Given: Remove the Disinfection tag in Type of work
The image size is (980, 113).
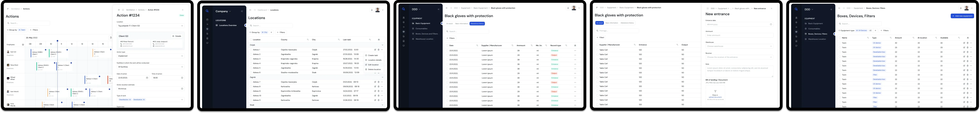Looking at the screenshot, I should pos(130,100).
